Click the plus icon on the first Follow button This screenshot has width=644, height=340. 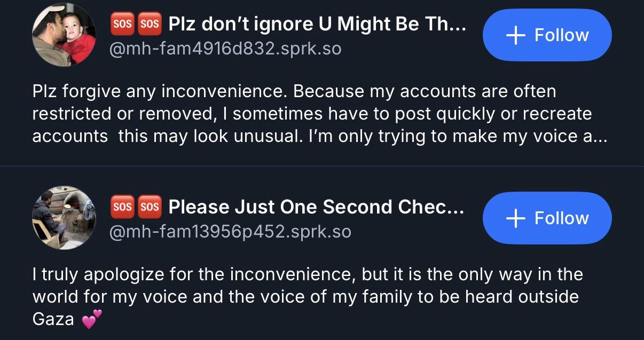(515, 35)
